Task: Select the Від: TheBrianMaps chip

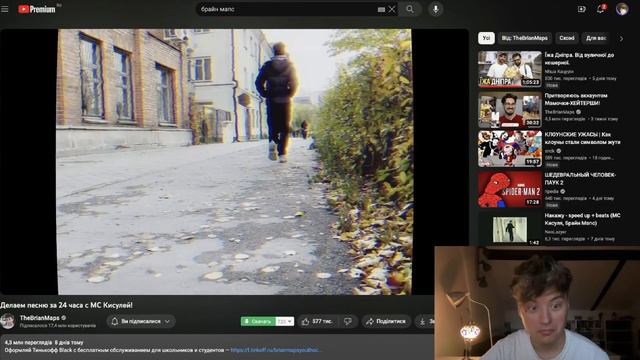Action: point(524,38)
